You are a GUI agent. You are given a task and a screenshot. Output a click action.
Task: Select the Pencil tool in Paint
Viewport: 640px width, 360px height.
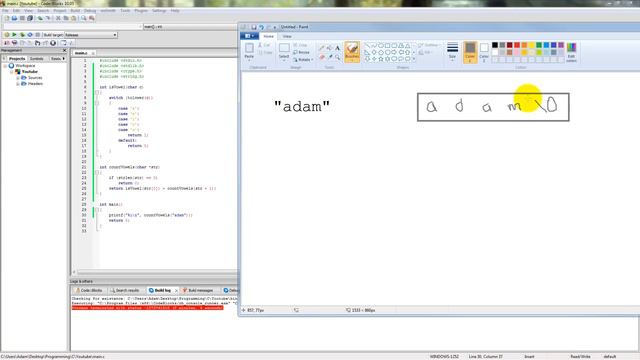(322, 48)
